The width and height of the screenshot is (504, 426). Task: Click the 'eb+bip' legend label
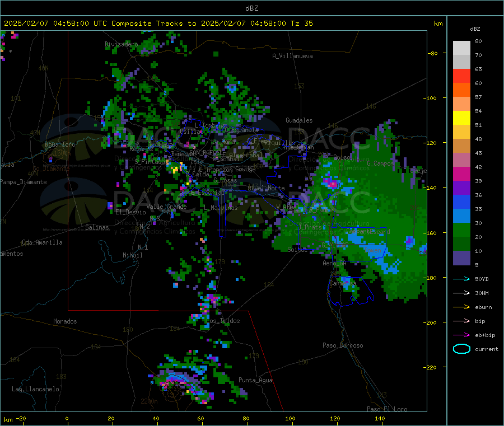coord(485,335)
